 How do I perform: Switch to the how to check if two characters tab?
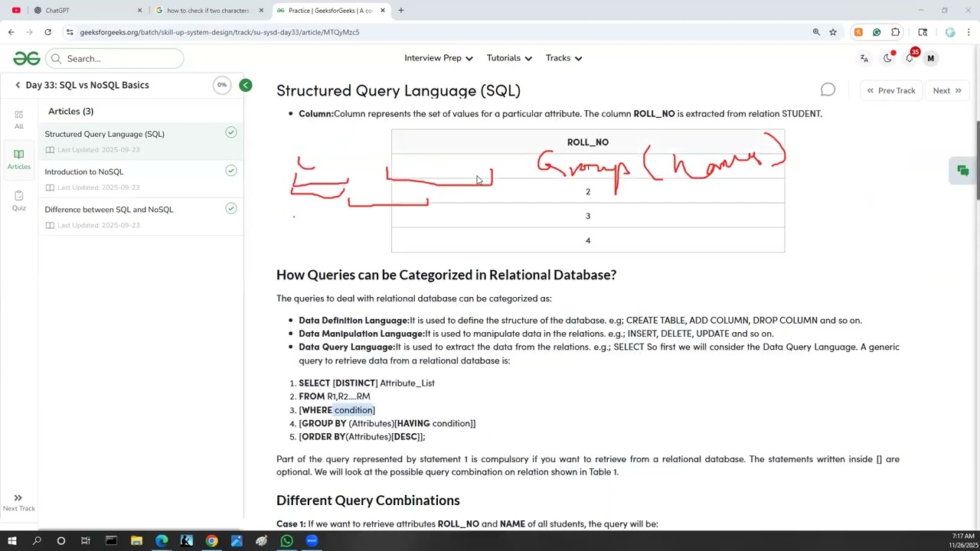(207, 11)
